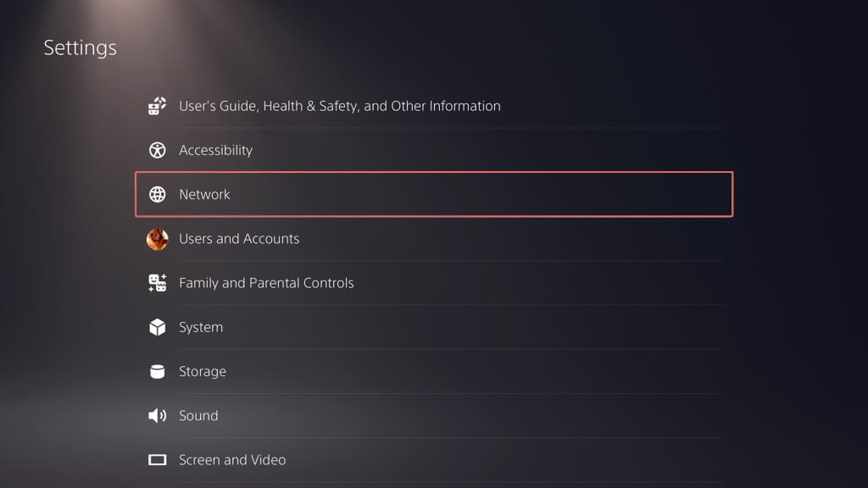
Task: Open the Accessibility settings
Action: coord(215,150)
